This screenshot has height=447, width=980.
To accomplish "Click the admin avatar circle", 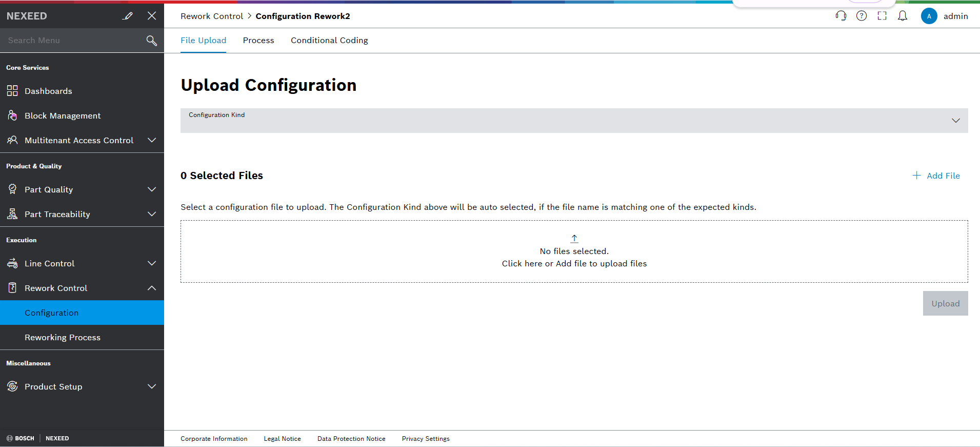I will [929, 16].
